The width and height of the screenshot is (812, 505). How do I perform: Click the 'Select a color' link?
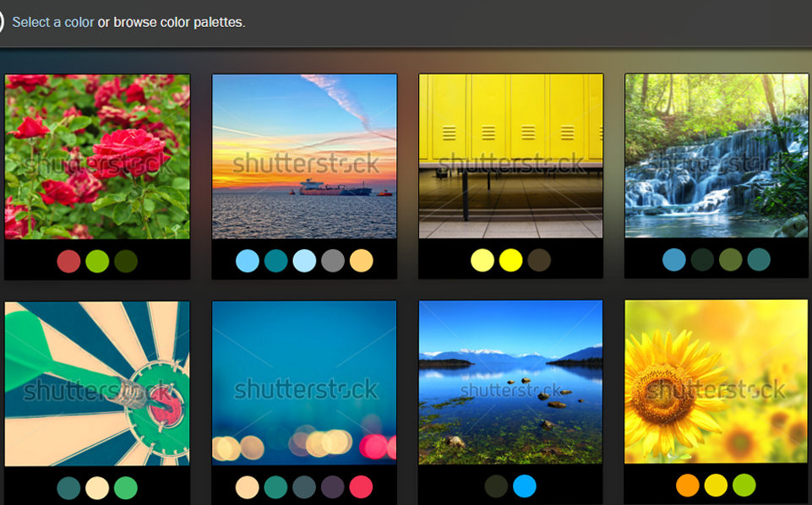coord(52,22)
